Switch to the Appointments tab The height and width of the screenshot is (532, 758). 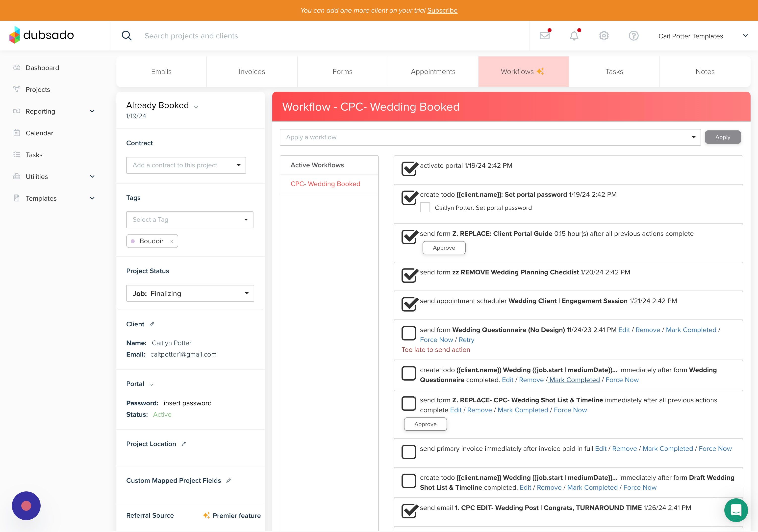[433, 72]
